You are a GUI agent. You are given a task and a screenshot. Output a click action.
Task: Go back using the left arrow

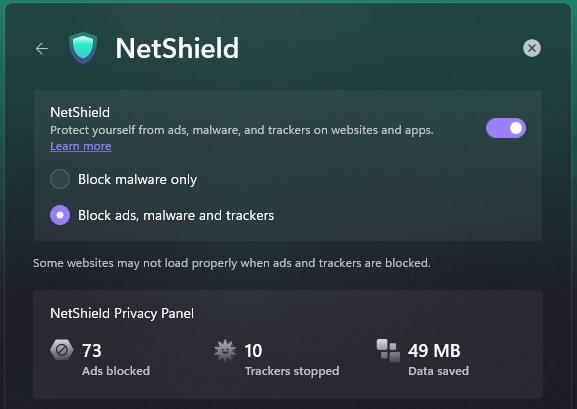(42, 48)
